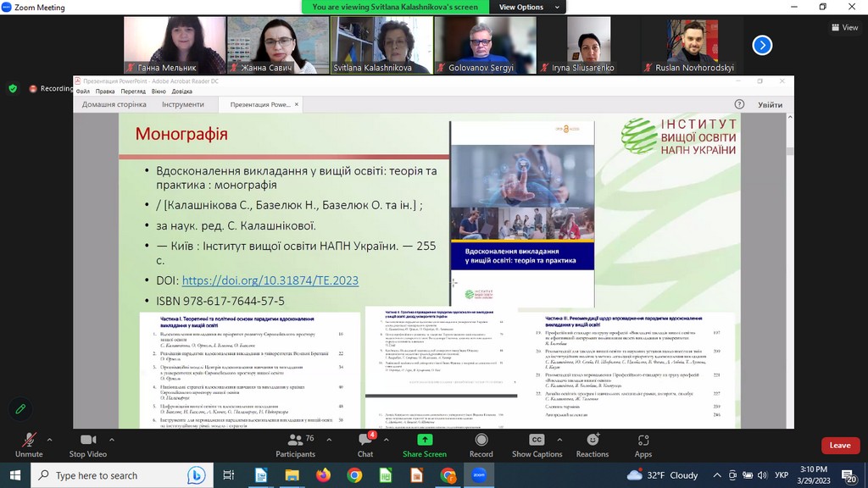This screenshot has width=868, height=488.
Task: Unmute the microphone
Action: point(28,444)
